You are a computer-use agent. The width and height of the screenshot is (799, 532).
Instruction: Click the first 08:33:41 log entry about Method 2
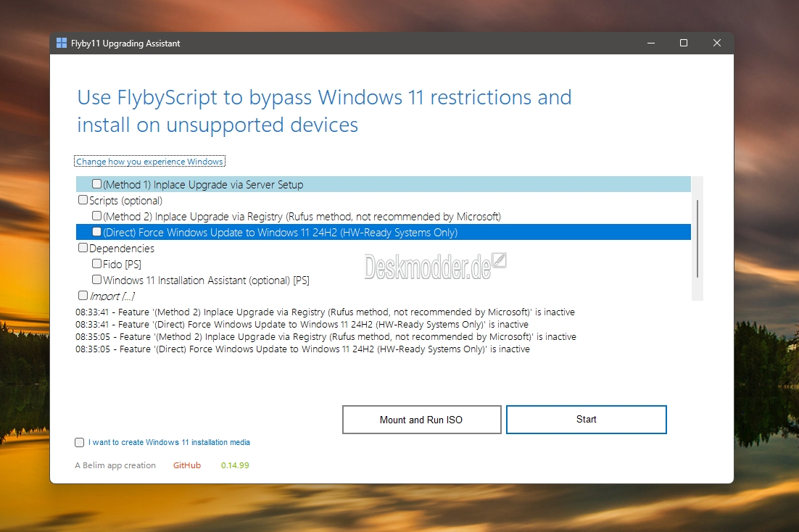click(x=325, y=312)
